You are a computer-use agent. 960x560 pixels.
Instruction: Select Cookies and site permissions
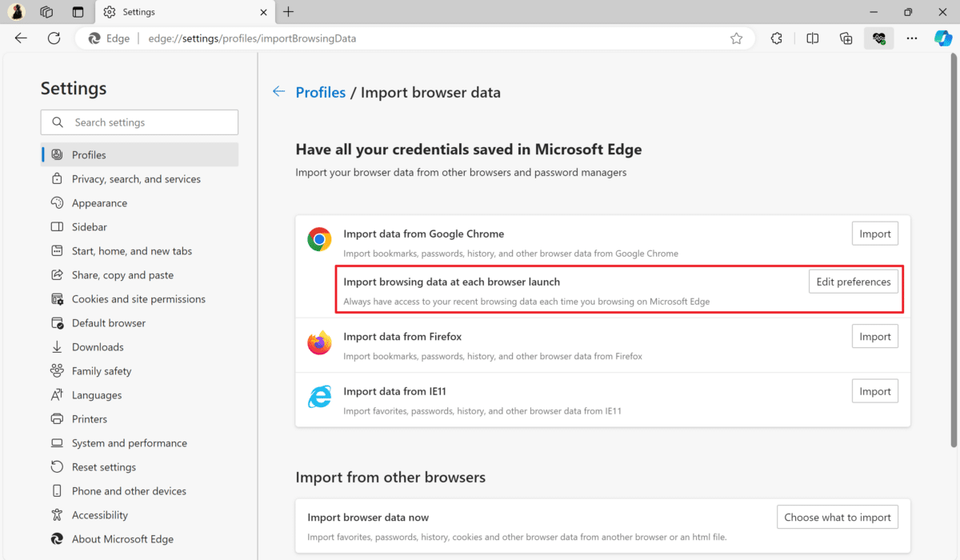[138, 298]
